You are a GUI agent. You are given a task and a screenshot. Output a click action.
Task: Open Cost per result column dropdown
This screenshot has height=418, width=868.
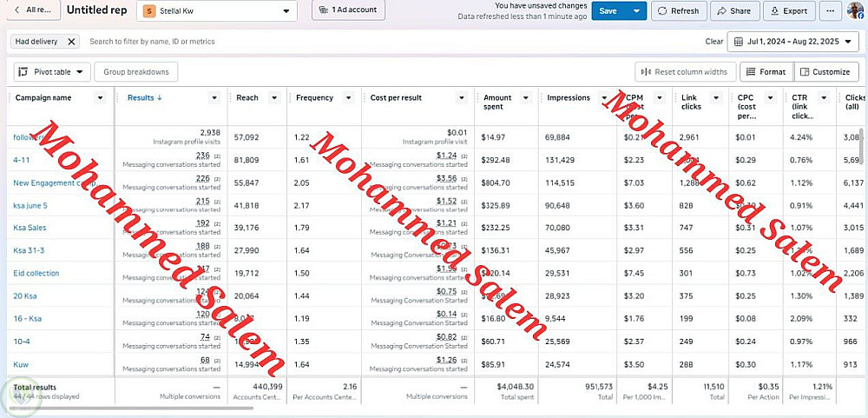pos(462,98)
